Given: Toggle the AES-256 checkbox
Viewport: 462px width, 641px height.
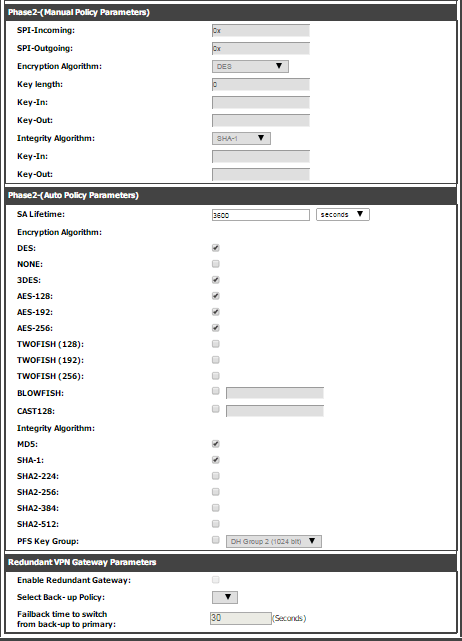Looking at the screenshot, I should point(215,327).
